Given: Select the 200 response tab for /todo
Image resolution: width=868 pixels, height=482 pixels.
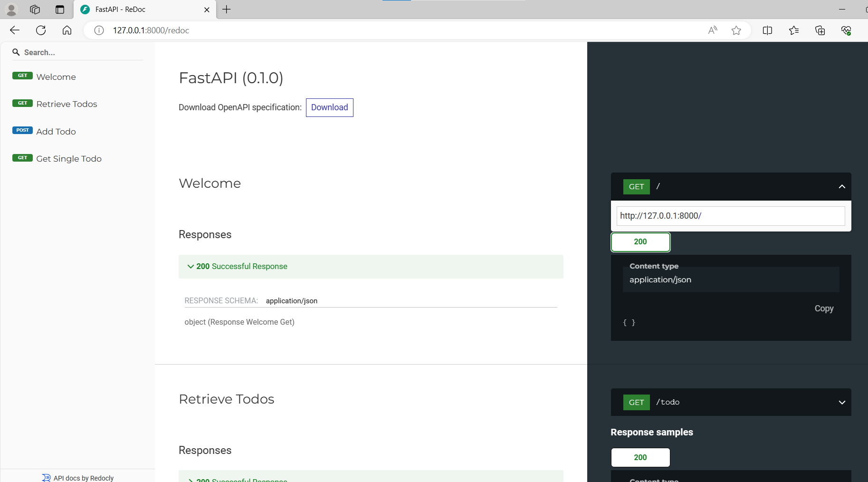Looking at the screenshot, I should 640,457.
